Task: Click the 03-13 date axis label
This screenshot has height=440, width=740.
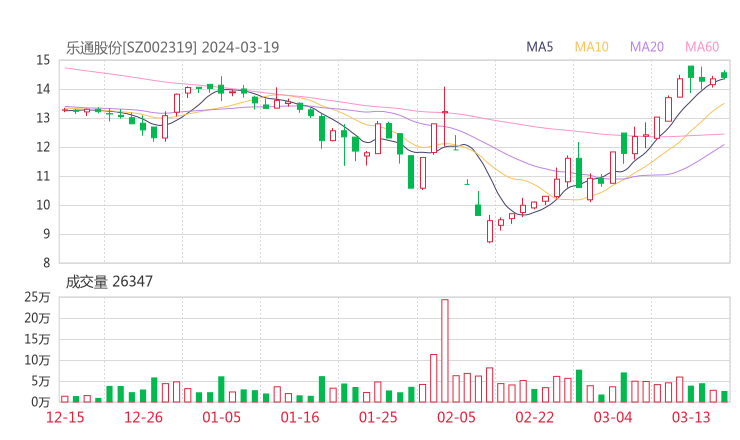Action: (691, 417)
